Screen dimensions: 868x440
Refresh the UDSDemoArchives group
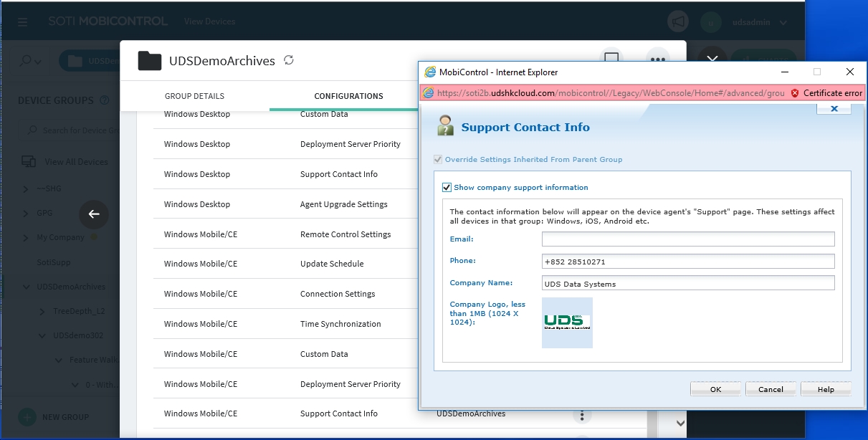coord(289,60)
